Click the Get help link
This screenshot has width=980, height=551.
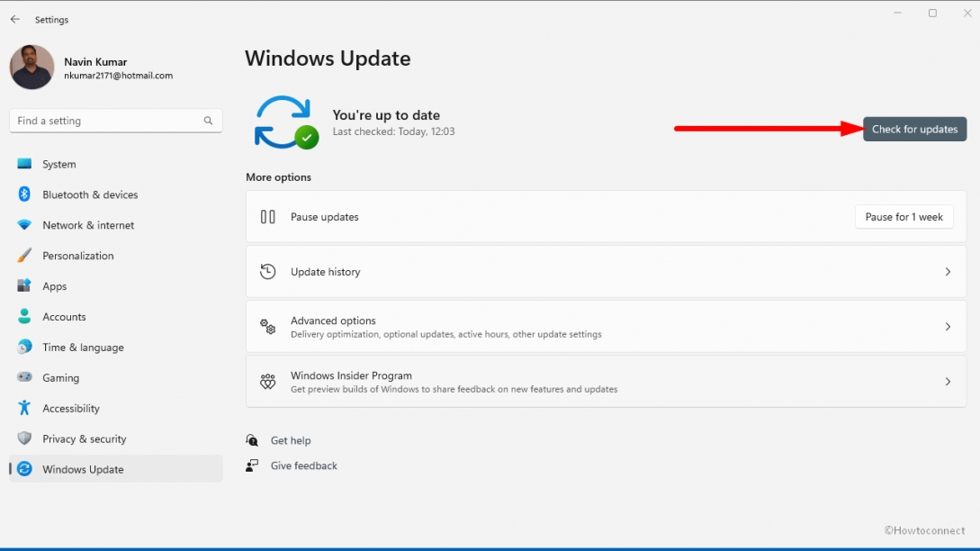point(291,440)
